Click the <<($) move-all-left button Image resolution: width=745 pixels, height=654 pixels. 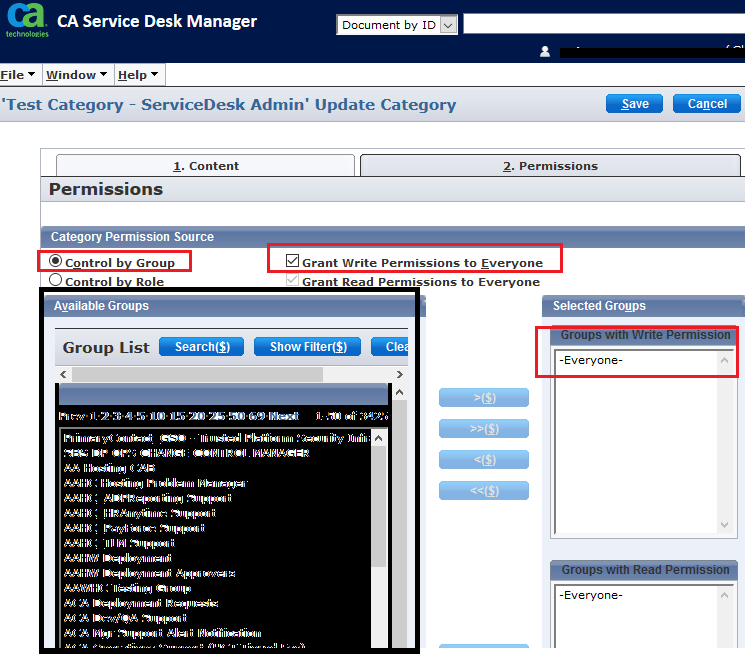tap(484, 490)
